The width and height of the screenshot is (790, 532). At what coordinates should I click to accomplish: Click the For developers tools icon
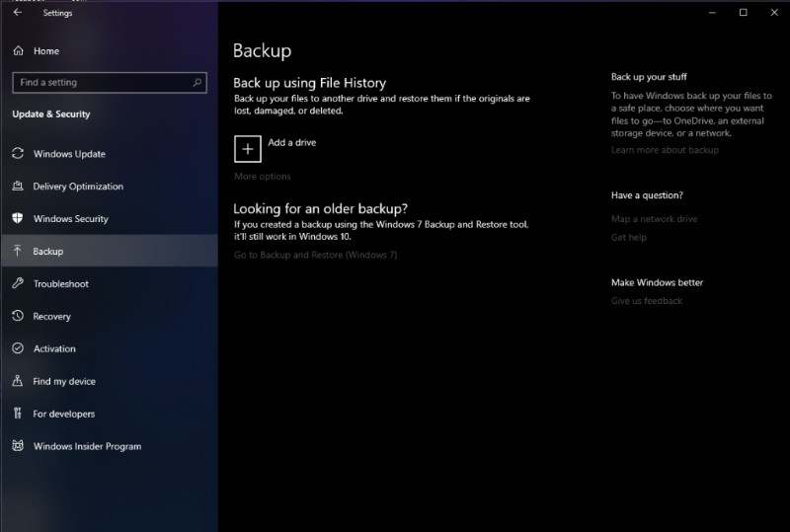coord(18,414)
